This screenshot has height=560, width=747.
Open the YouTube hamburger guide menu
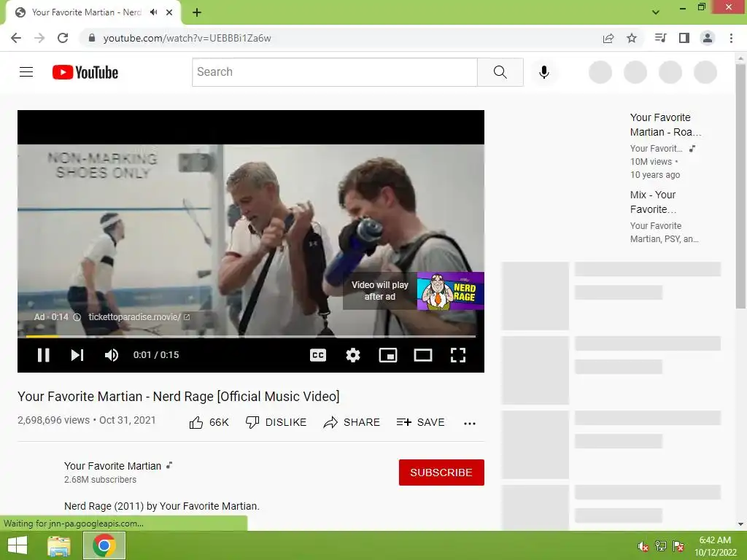tap(26, 72)
